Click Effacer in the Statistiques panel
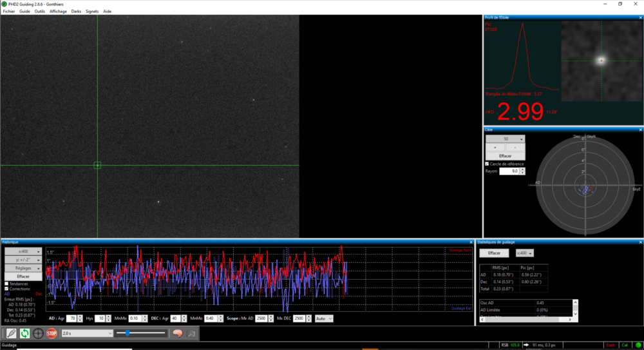 tap(494, 253)
